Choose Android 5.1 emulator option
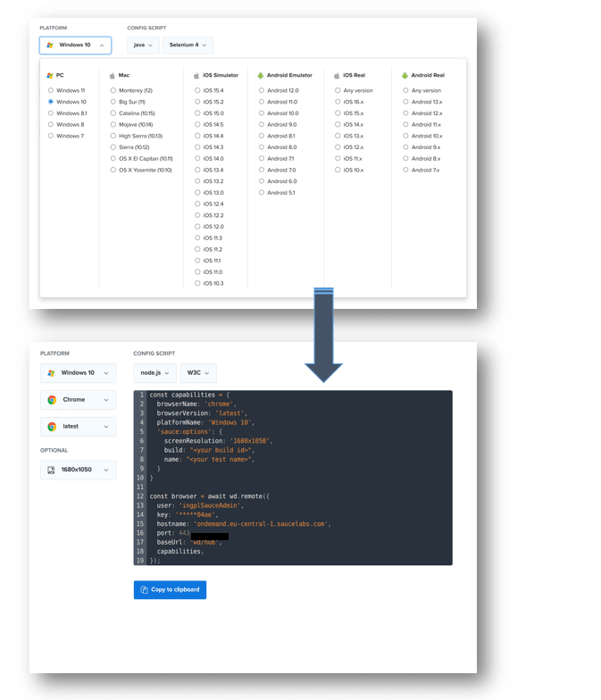 coord(261,193)
